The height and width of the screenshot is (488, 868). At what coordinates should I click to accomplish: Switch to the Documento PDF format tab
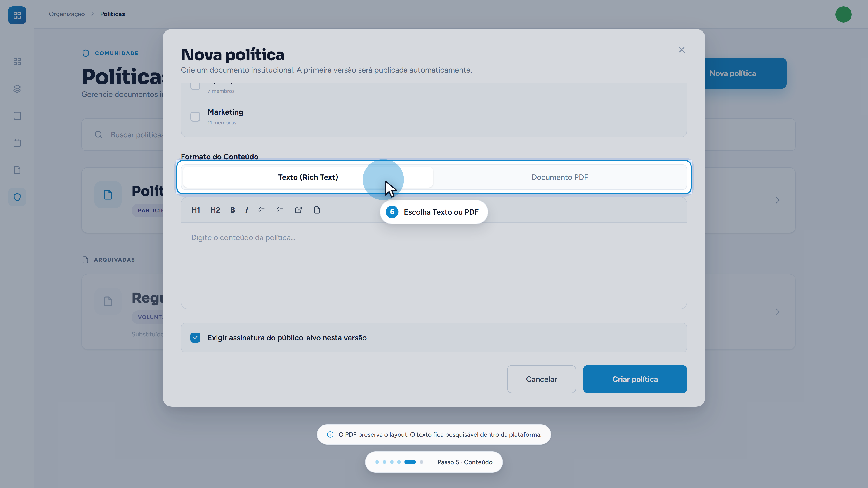click(560, 177)
